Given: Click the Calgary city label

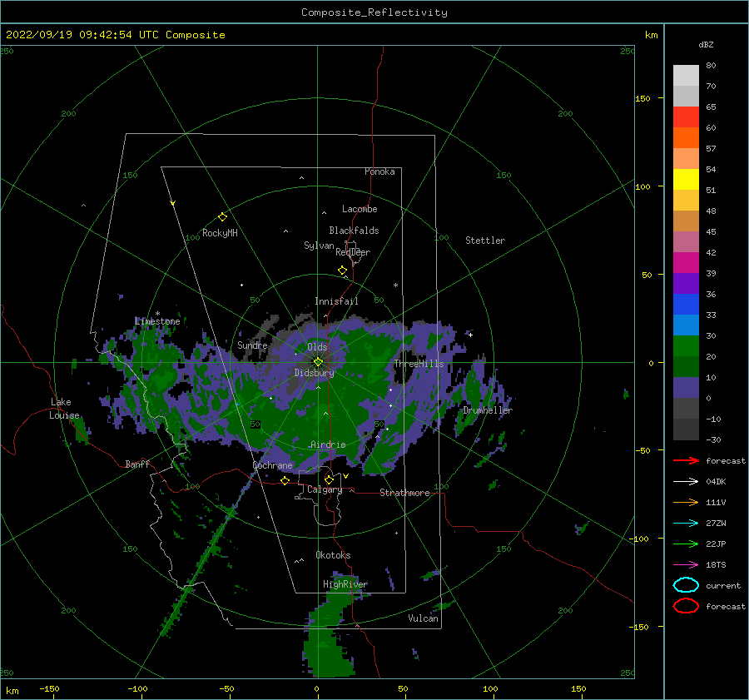Looking at the screenshot, I should pyautogui.click(x=325, y=489).
